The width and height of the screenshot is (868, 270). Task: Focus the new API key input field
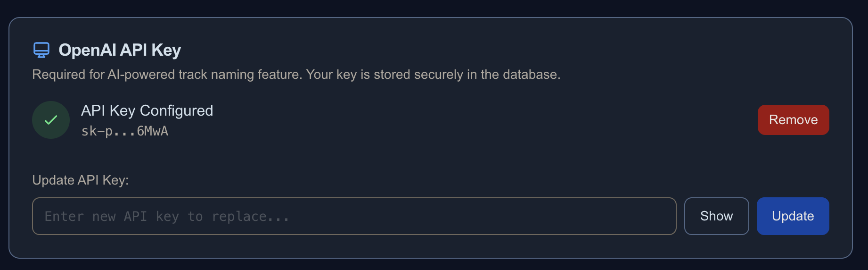pyautogui.click(x=354, y=216)
